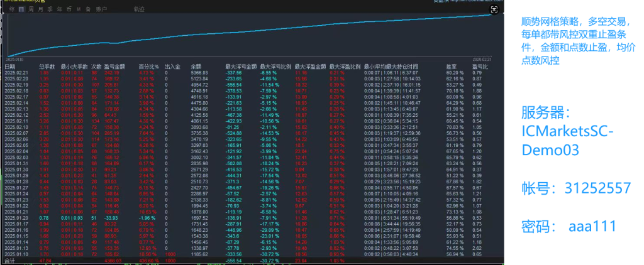The width and height of the screenshot is (644, 265).
Task: Select the 2025.01.27 date row
Action: click(x=253, y=187)
